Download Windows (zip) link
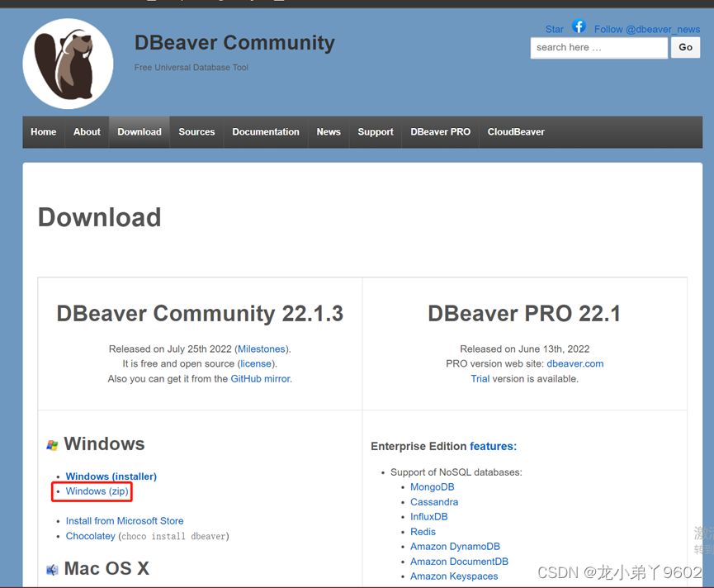 pyautogui.click(x=97, y=491)
